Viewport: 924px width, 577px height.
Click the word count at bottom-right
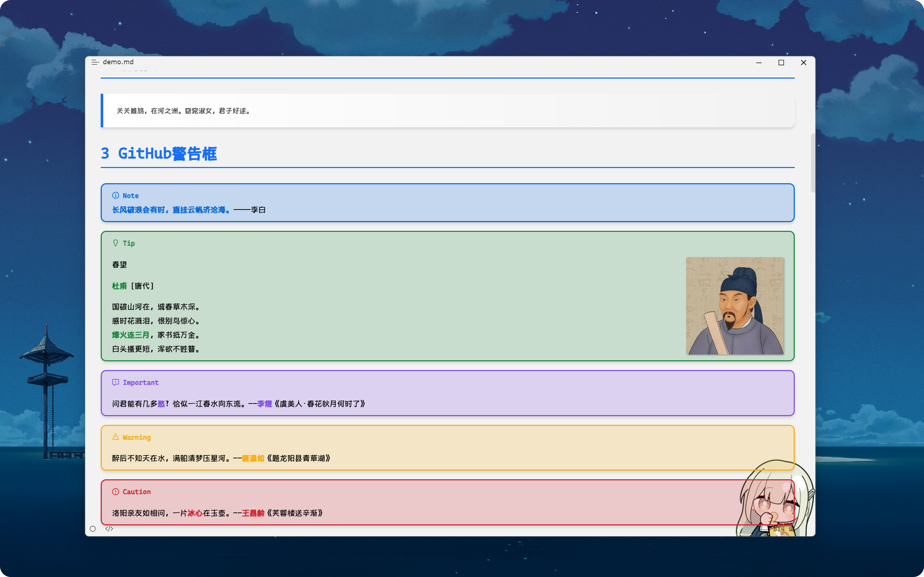[783, 529]
